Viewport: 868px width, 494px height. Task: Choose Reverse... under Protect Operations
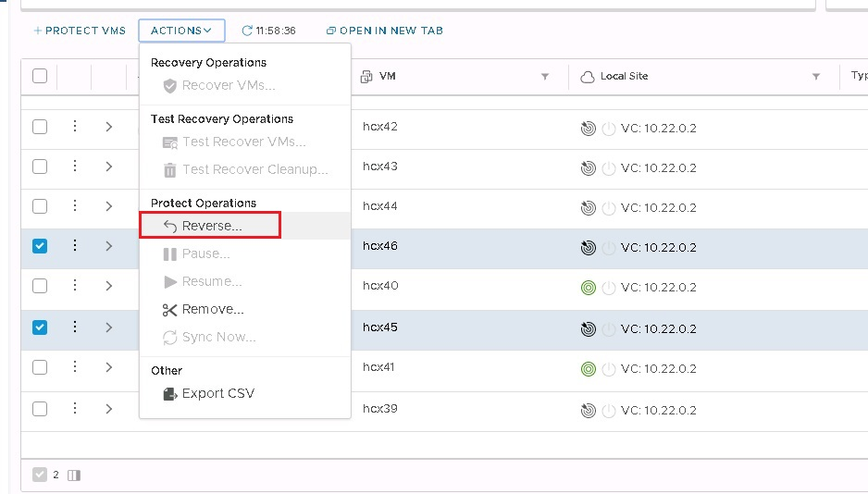(211, 226)
